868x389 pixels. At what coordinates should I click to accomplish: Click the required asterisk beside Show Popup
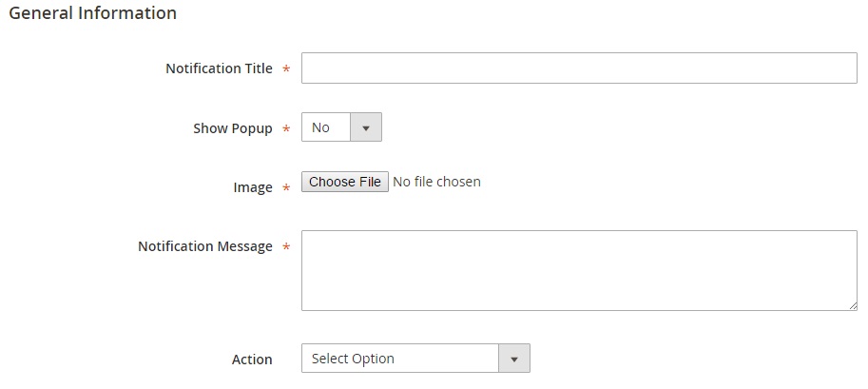point(286,129)
